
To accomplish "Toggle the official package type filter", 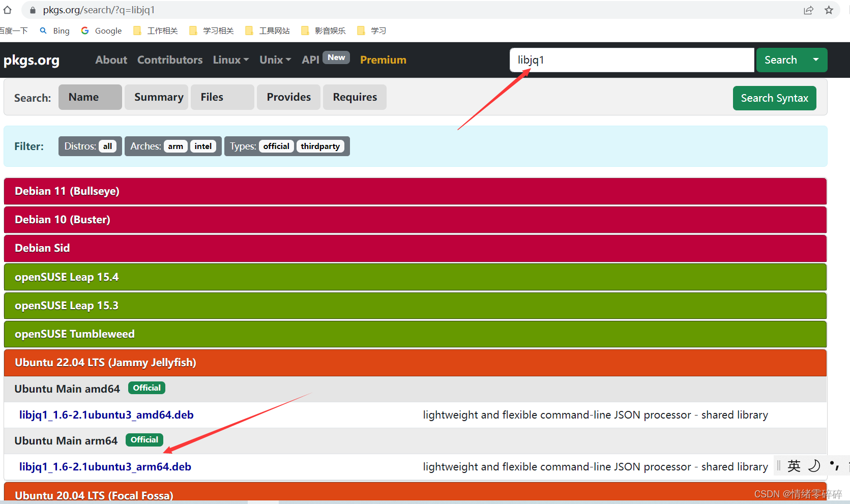I will (x=276, y=146).
